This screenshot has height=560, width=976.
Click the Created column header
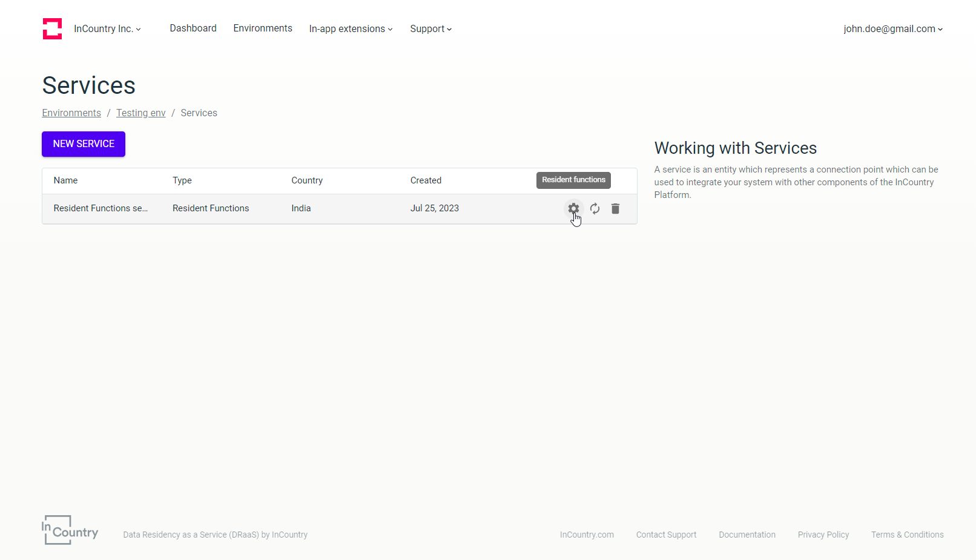tap(426, 180)
